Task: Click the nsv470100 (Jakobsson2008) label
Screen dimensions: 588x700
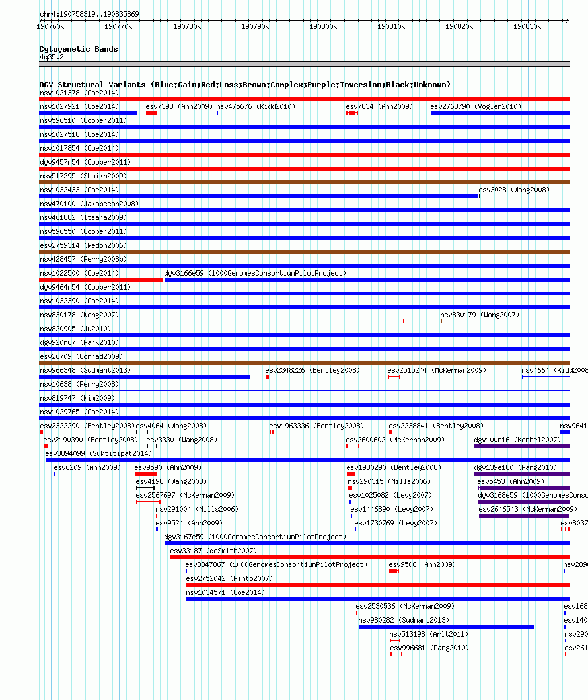Action: point(89,204)
